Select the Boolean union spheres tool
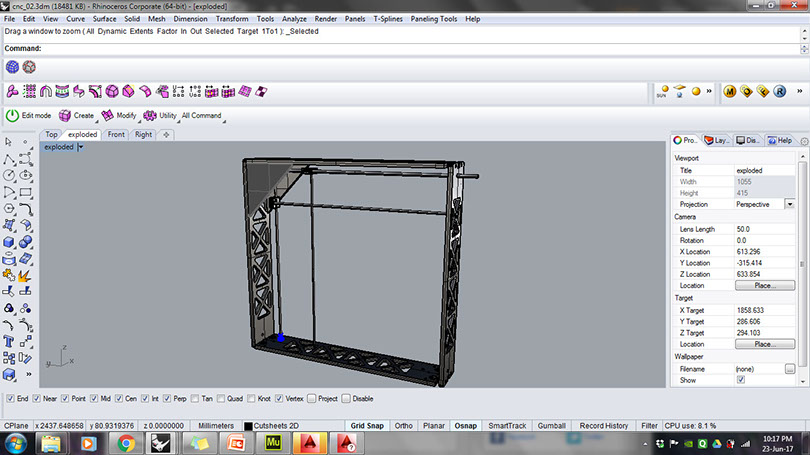Image resolution: width=810 pixels, height=455 pixels. click(x=25, y=242)
